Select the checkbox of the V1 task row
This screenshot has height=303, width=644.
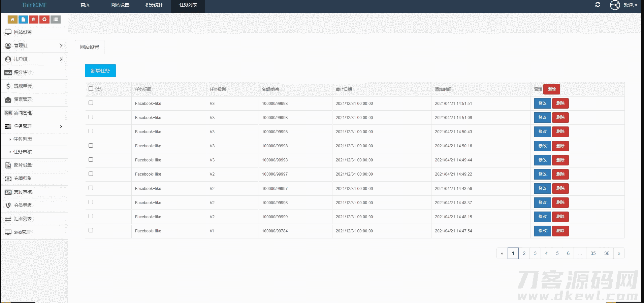[91, 230]
